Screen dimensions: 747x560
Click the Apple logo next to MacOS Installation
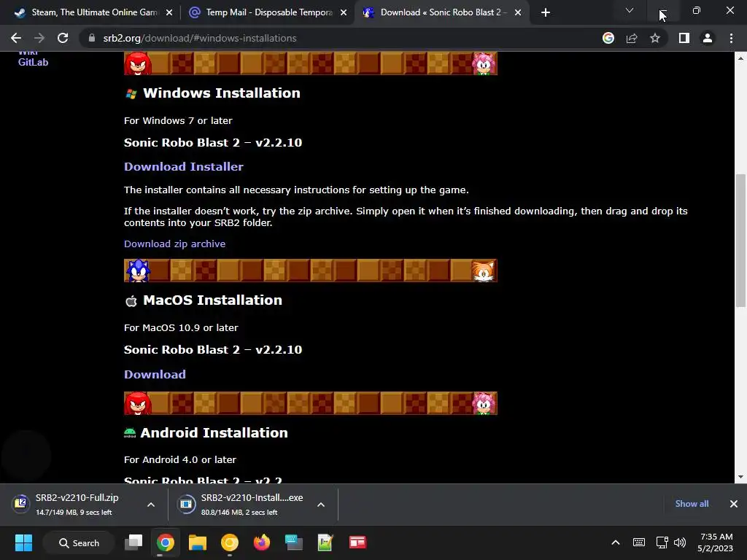click(131, 301)
